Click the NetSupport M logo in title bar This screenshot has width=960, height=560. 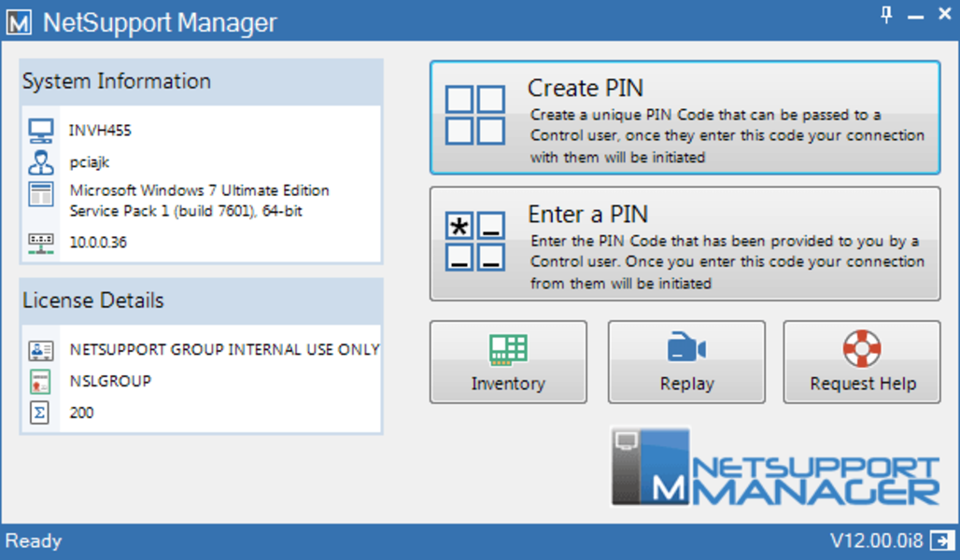pyautogui.click(x=19, y=22)
